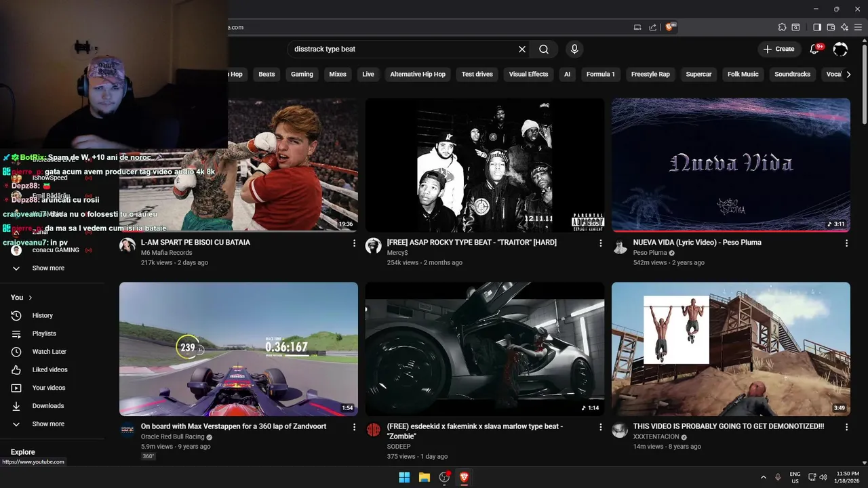Select the Alternative Hip Hop chip
Screen dimensions: 868x488
pos(418,74)
